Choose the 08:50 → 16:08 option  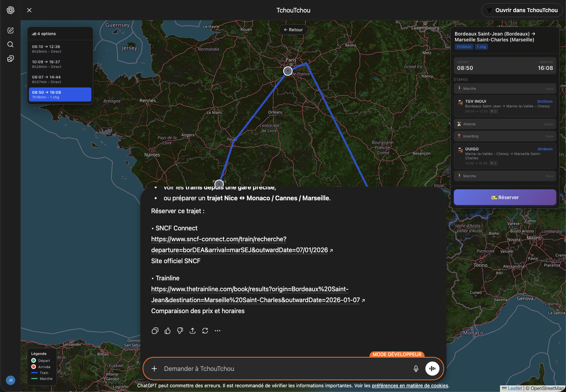[60, 94]
